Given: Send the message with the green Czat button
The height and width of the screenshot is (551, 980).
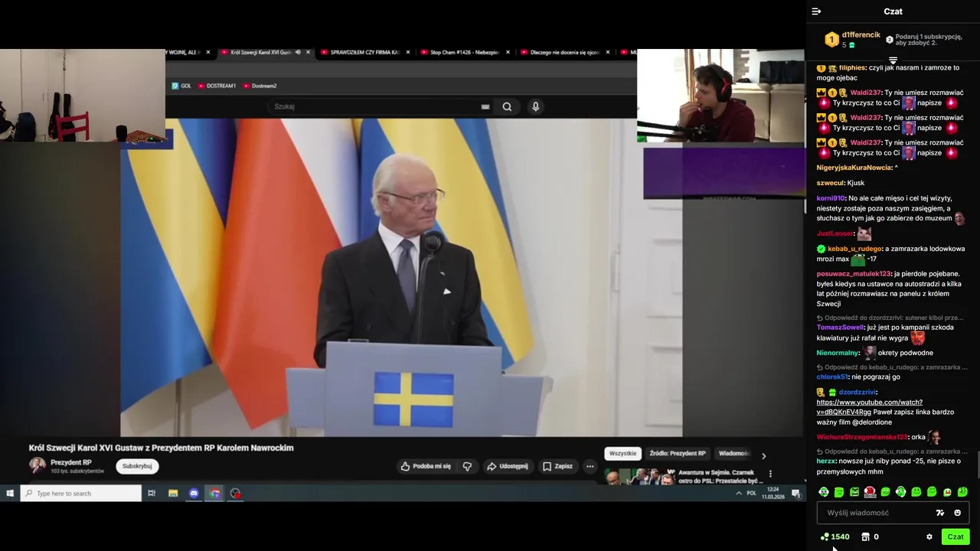Looking at the screenshot, I should click(955, 536).
